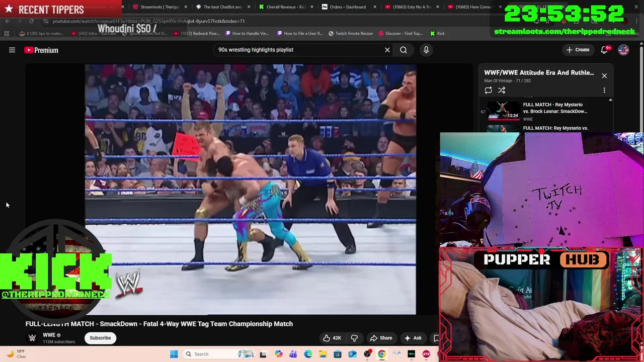Switch to the Here Comes tab
The width and height of the screenshot is (644, 362).
click(474, 7)
